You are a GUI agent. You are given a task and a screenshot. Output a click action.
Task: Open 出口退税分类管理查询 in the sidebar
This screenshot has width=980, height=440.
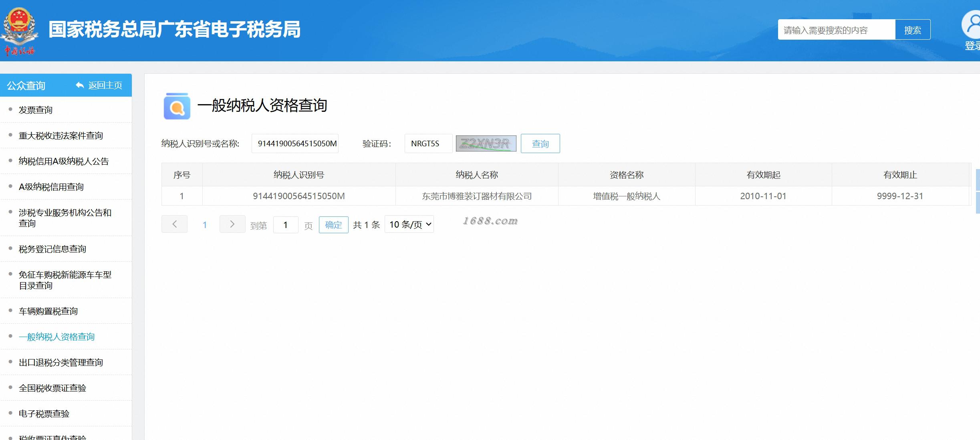[61, 362]
